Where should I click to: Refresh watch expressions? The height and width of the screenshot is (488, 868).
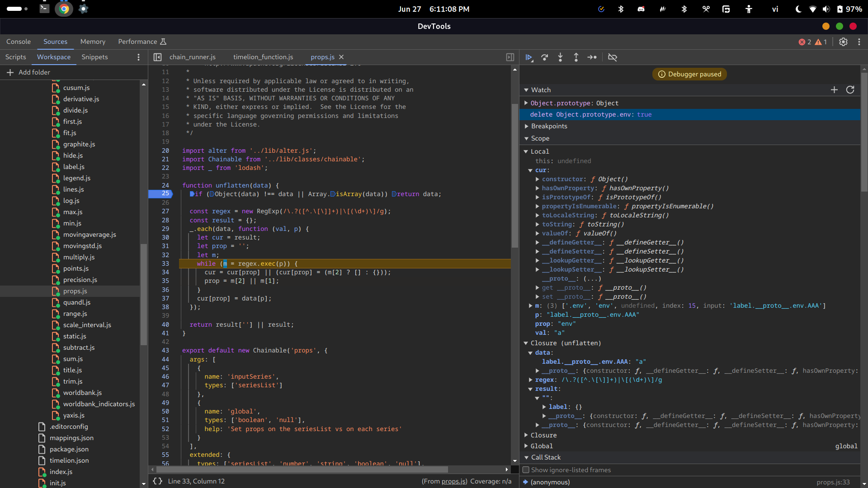click(x=850, y=90)
